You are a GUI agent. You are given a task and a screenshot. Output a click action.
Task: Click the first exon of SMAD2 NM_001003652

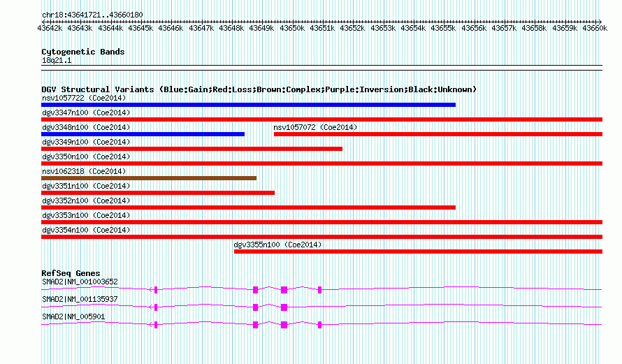pyautogui.click(x=156, y=290)
